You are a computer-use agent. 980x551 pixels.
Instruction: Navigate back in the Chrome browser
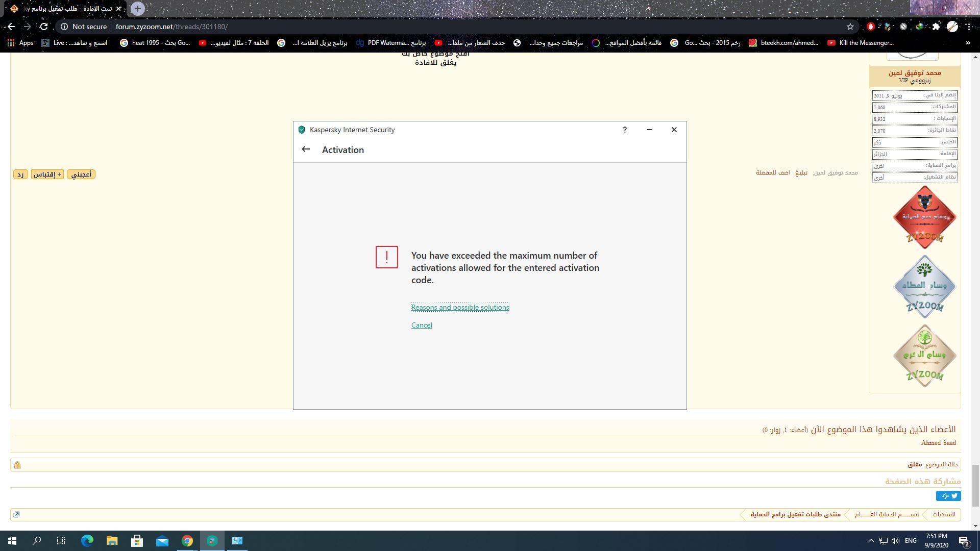[x=11, y=27]
